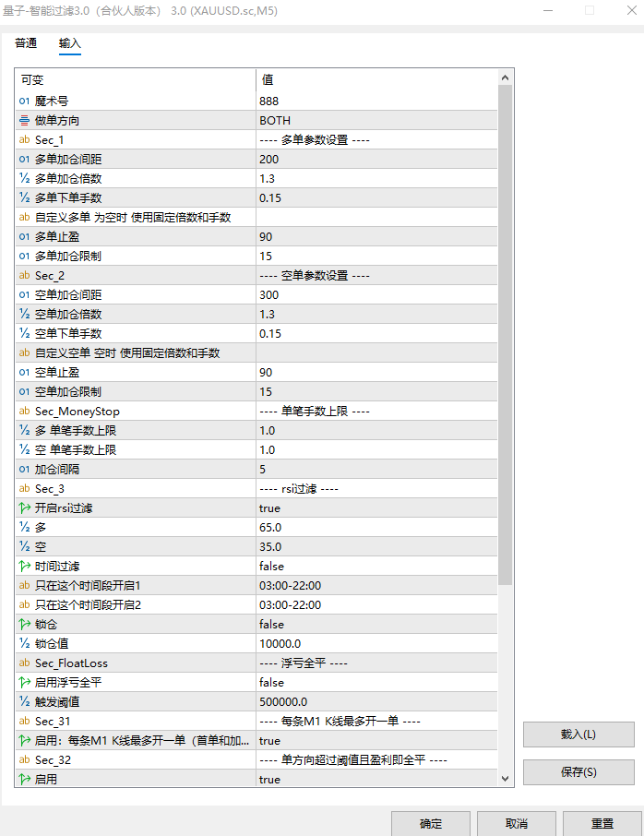Click the double icon beside 空单加仓倍数

click(x=25, y=314)
